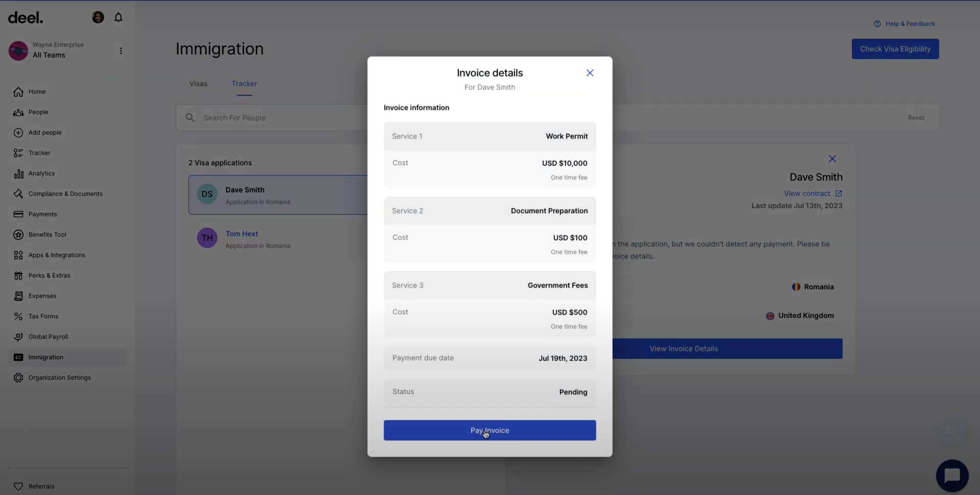Close the Invoice details dialog

click(590, 73)
